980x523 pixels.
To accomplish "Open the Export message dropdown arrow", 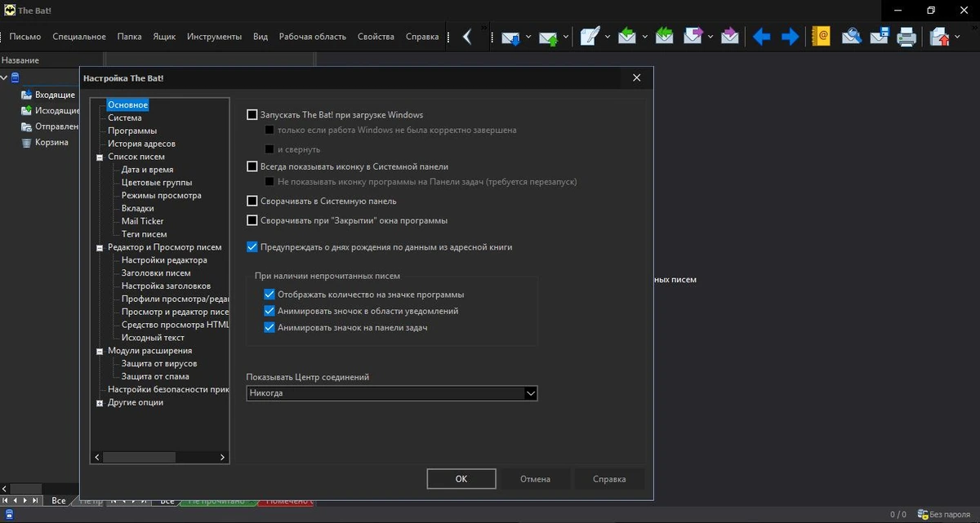I will [956, 37].
